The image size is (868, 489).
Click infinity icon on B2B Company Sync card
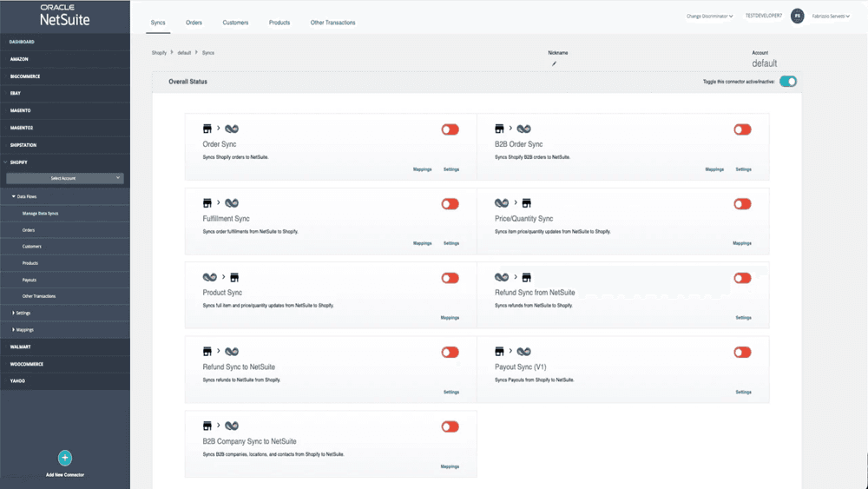click(x=232, y=426)
